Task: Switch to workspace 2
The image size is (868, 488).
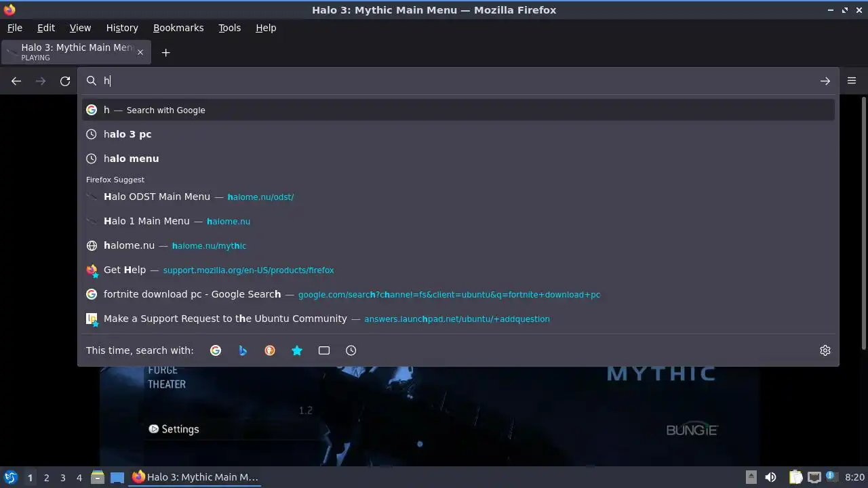Action: pyautogui.click(x=46, y=477)
